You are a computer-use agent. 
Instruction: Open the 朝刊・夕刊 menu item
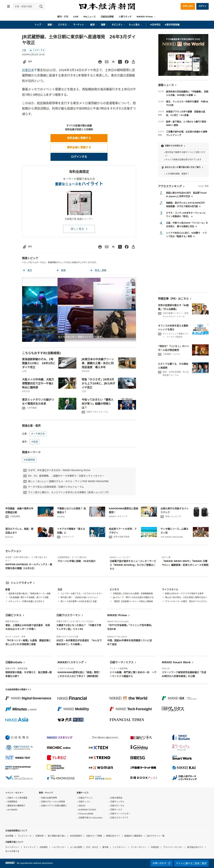tap(63, 17)
